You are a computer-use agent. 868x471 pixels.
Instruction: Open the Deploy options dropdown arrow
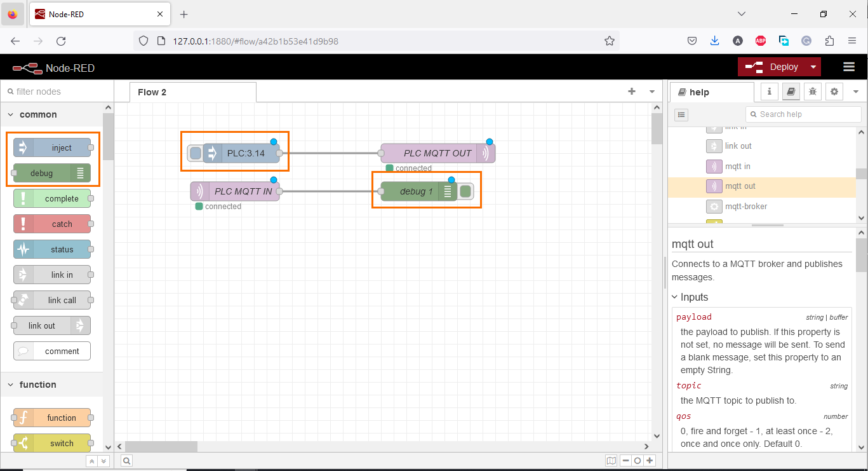pos(813,67)
